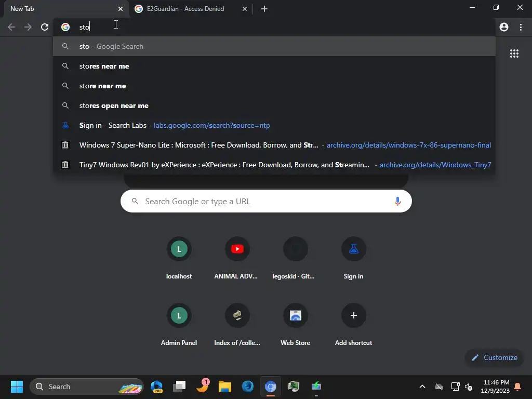Open the notification bell
The height and width of the screenshot is (399, 532).
click(518, 387)
